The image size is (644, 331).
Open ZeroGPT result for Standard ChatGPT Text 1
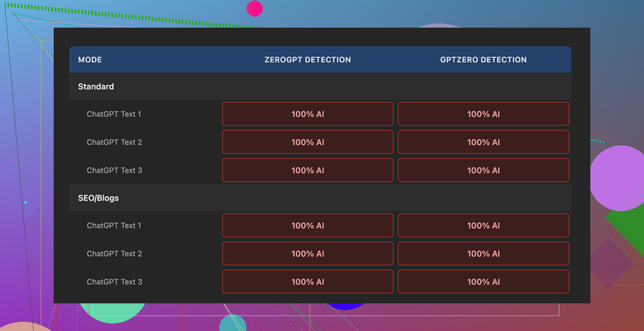pyautogui.click(x=307, y=114)
